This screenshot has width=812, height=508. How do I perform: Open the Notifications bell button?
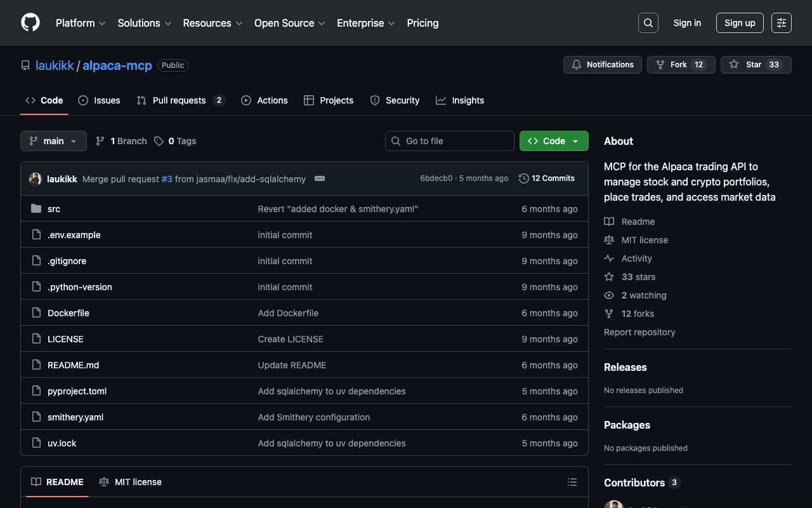point(602,65)
